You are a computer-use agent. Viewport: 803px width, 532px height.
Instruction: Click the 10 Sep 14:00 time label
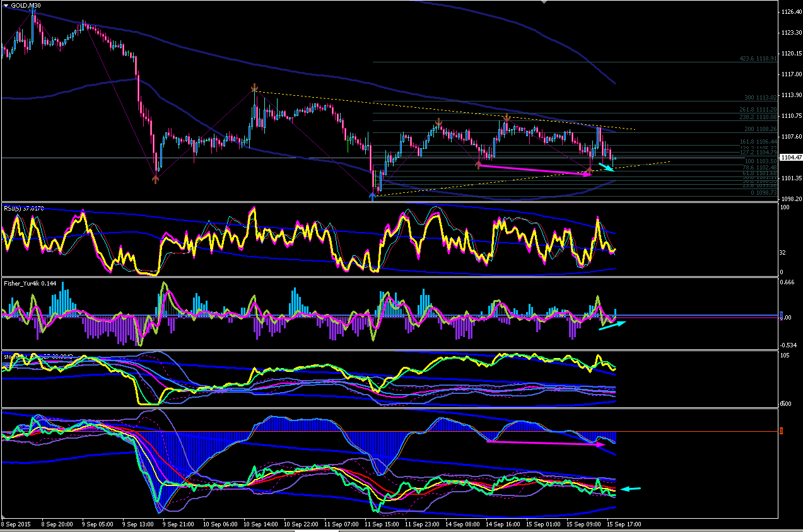click(x=261, y=524)
